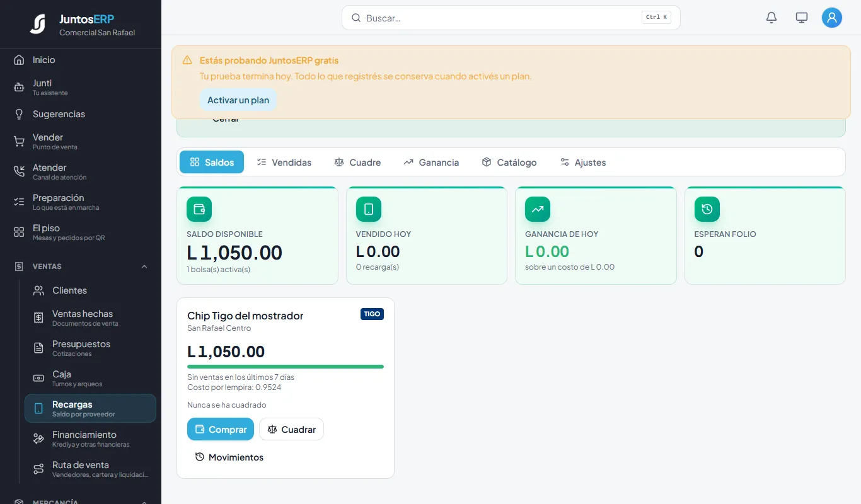The image size is (861, 504).
Task: Click the Caja cash icon
Action: [38, 379]
